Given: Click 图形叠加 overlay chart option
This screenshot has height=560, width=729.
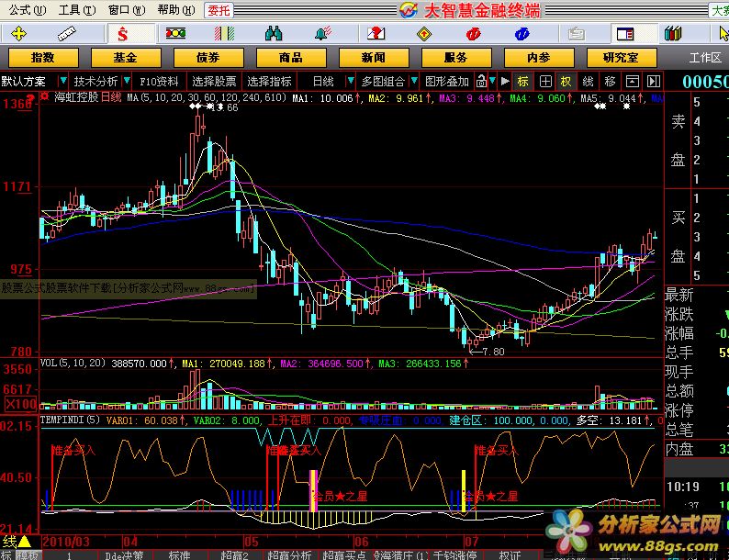Looking at the screenshot, I should pyautogui.click(x=447, y=82).
